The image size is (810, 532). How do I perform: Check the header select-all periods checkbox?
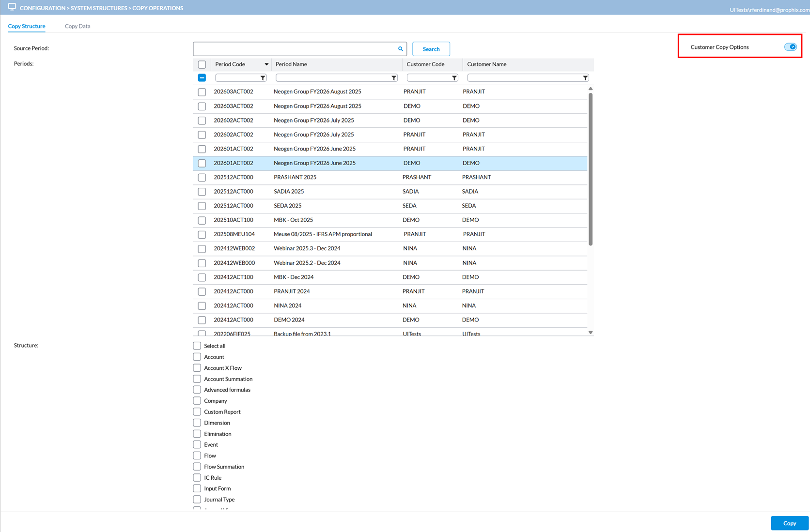coord(202,64)
